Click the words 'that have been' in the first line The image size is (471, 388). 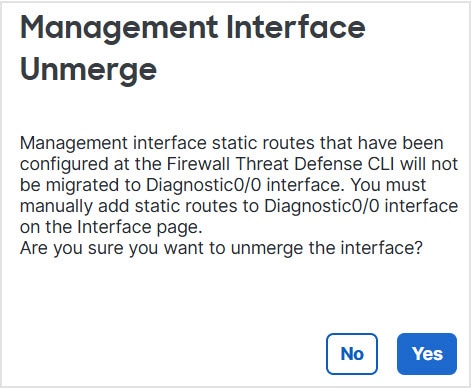pos(382,143)
